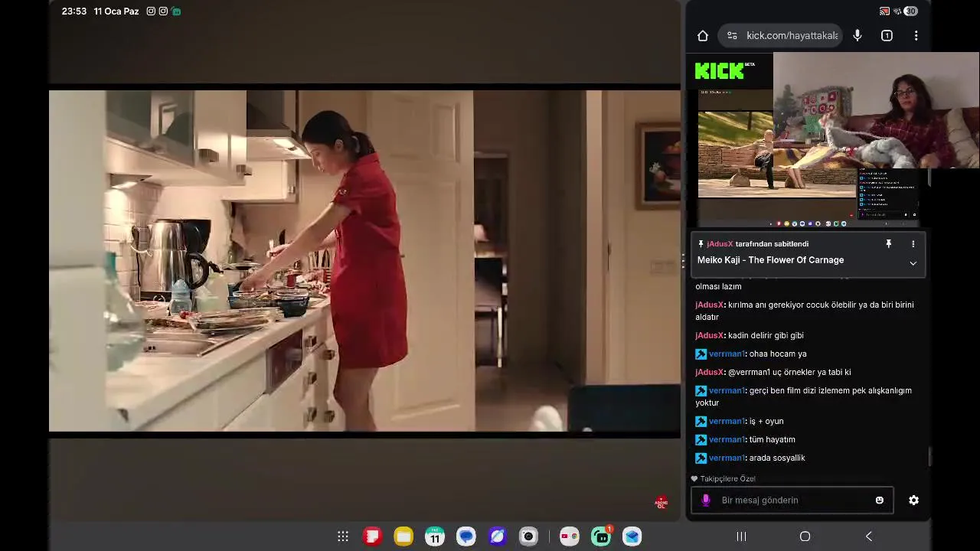The width and height of the screenshot is (980, 551).
Task: Start voice search with microphone icon
Action: [857, 35]
